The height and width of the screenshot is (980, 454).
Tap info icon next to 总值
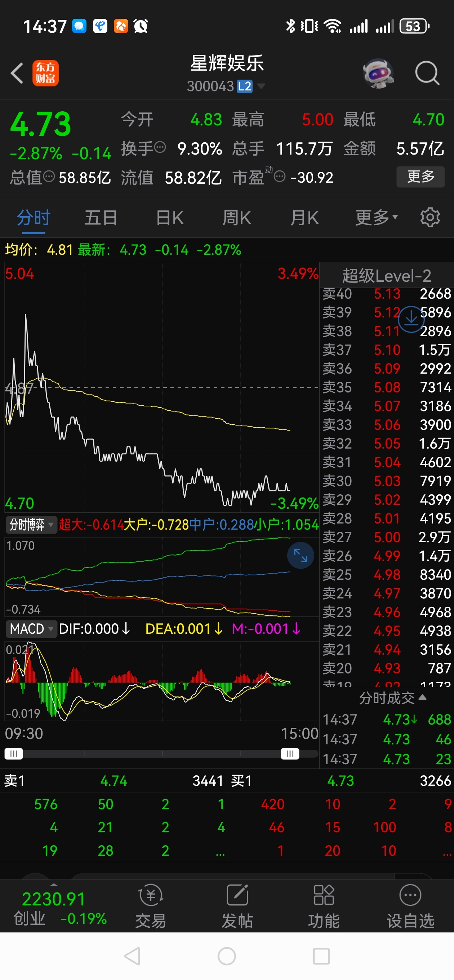49,177
